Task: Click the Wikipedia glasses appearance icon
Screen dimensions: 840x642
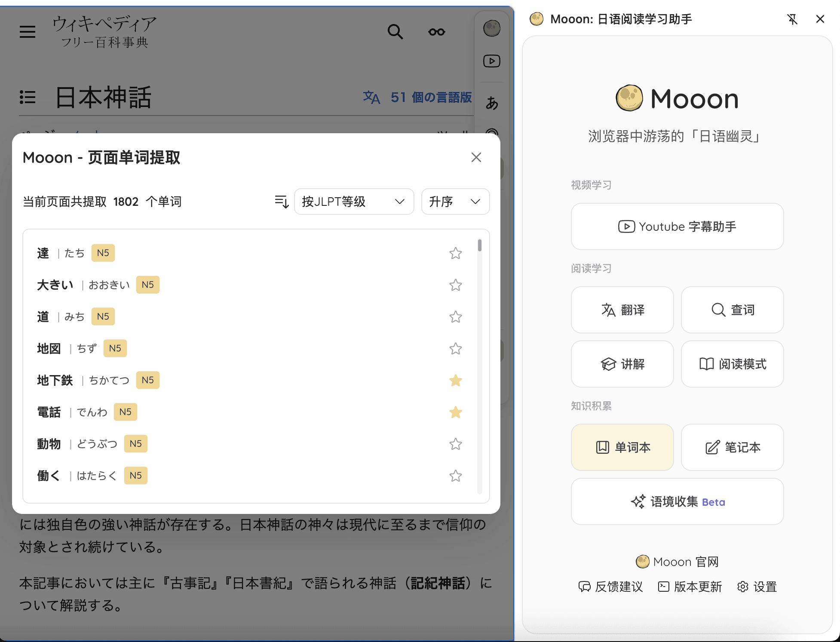Action: point(436,32)
